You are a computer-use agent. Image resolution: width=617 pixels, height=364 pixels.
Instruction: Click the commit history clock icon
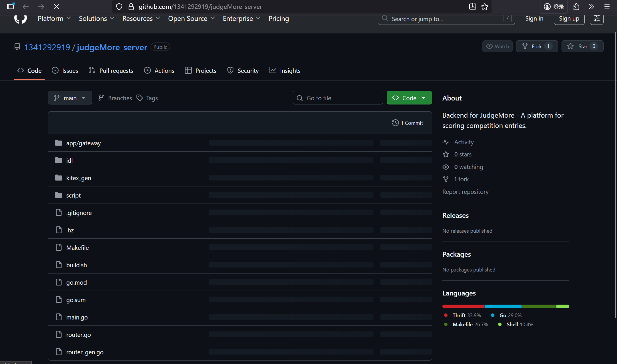point(395,123)
